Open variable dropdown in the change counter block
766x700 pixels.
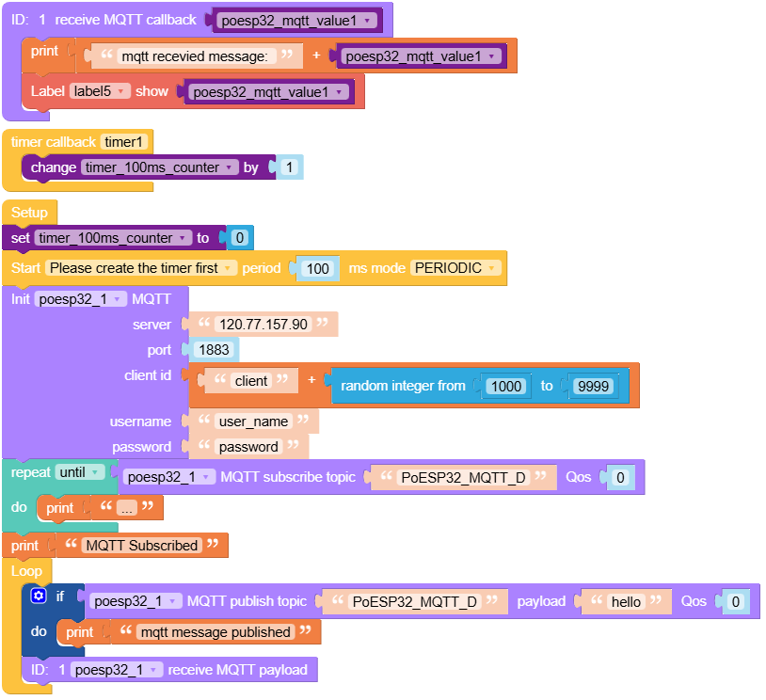click(x=159, y=167)
